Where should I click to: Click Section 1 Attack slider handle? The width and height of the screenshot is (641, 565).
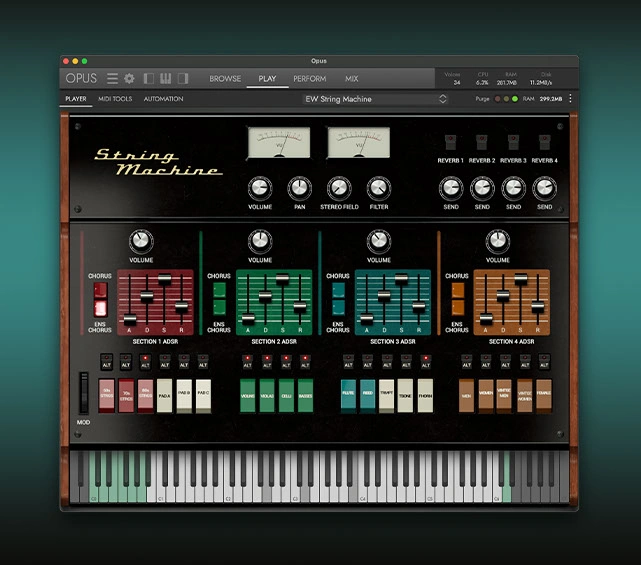[x=130, y=319]
